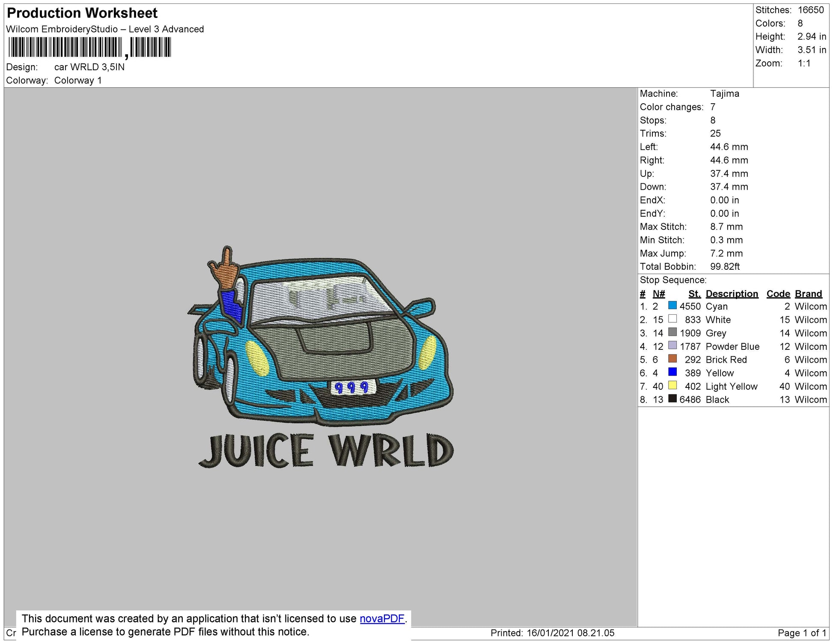Click the Light Yellow thread swatch
The width and height of the screenshot is (833, 644).
[672, 386]
